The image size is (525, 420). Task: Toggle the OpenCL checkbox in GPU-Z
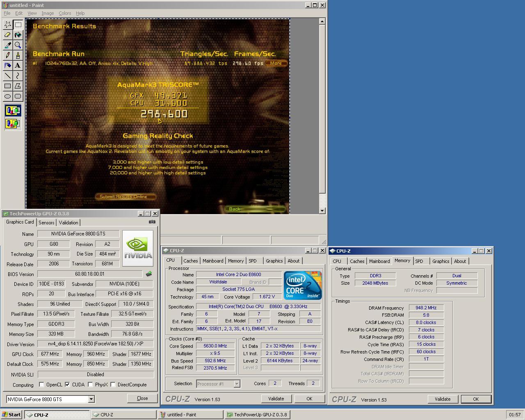(41, 385)
